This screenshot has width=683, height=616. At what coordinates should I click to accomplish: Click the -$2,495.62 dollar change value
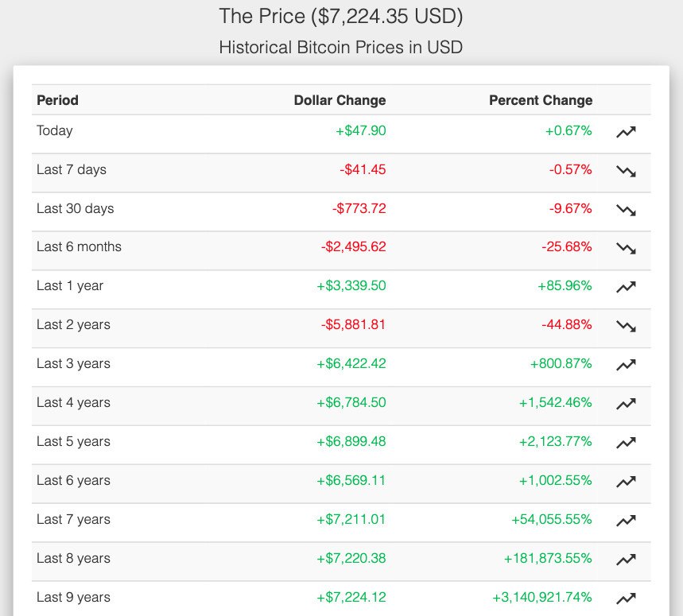coord(354,247)
